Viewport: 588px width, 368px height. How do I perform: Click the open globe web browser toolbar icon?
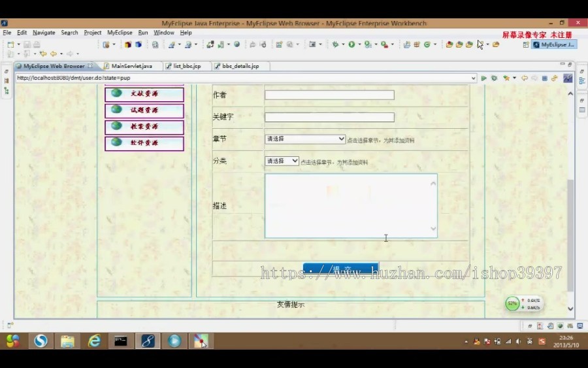[237, 44]
